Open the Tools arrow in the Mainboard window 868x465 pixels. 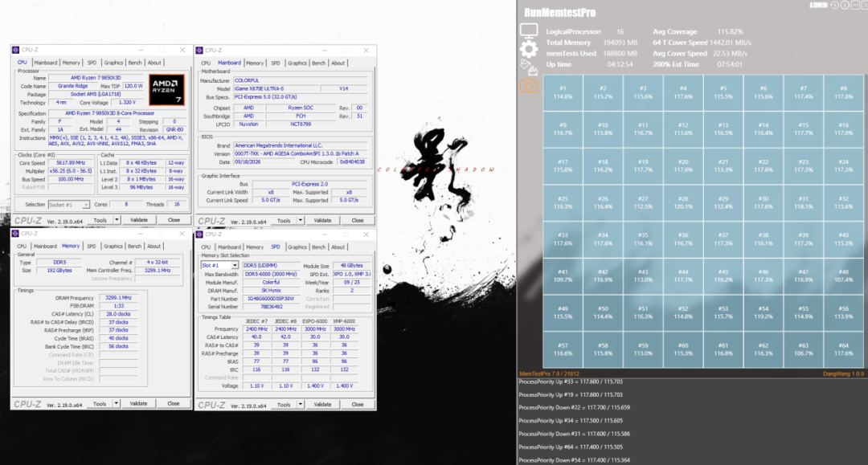point(300,220)
